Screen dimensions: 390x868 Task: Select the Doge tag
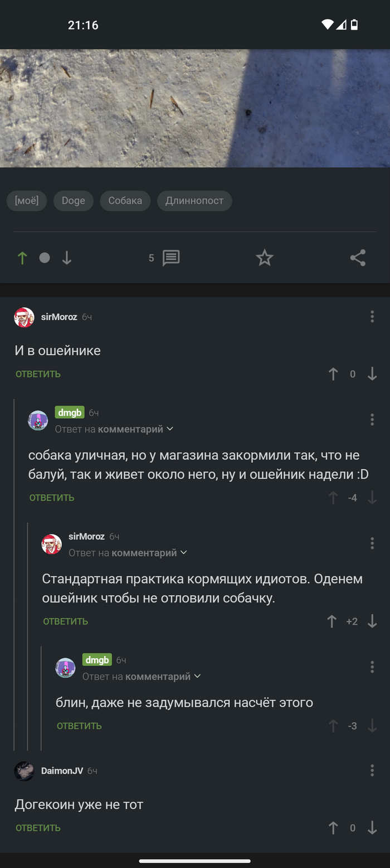(x=73, y=201)
